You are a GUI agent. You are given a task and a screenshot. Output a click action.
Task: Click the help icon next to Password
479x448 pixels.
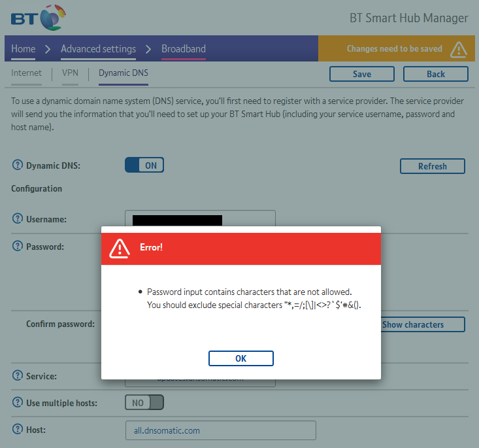click(x=18, y=247)
